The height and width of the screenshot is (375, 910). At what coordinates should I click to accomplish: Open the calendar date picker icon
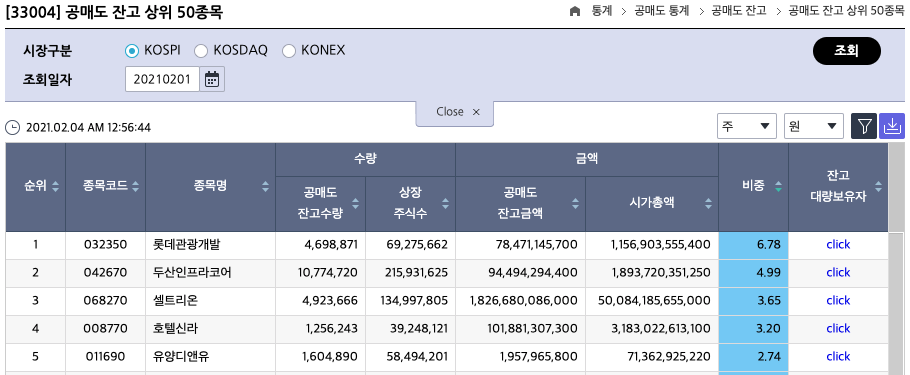[x=212, y=80]
